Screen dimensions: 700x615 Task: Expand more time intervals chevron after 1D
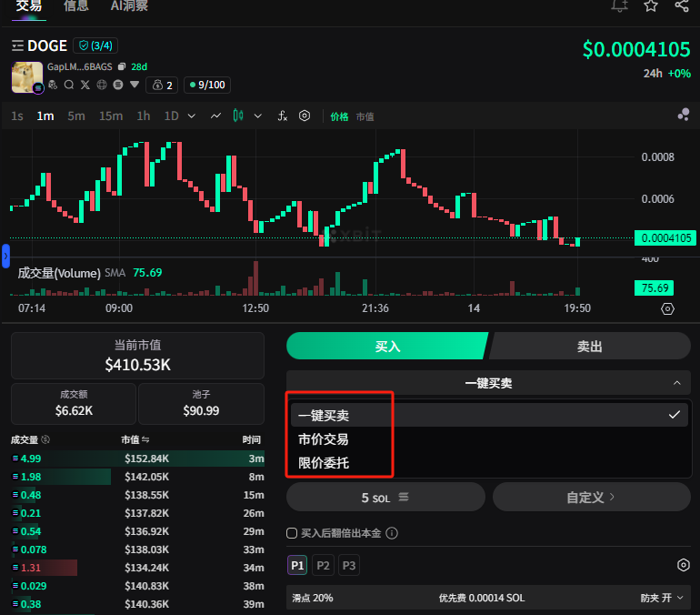coord(192,116)
